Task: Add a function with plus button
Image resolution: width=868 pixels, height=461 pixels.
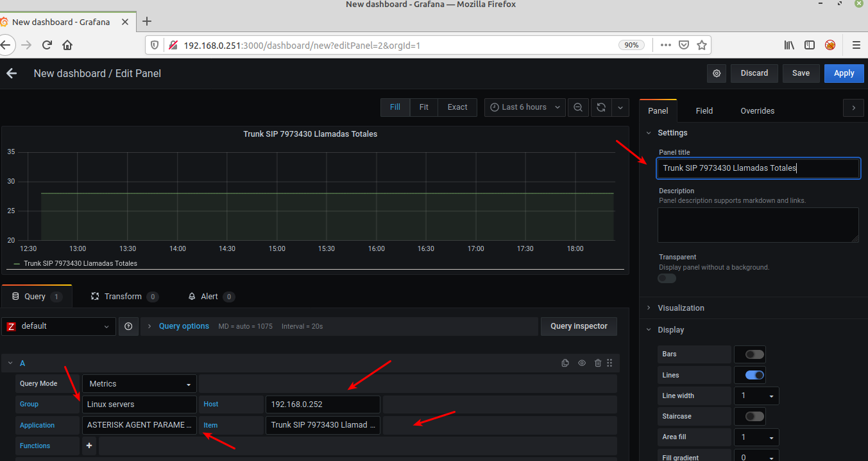Action: tap(89, 446)
